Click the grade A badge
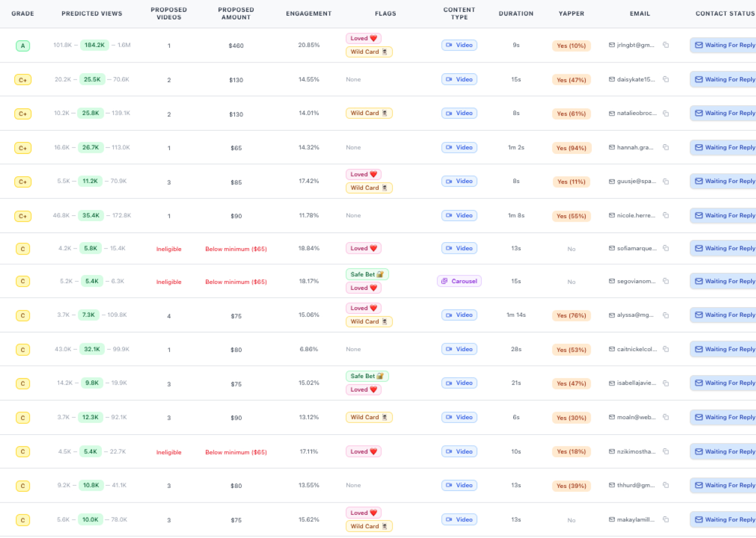Screen dimensions: 756x538 point(23,46)
